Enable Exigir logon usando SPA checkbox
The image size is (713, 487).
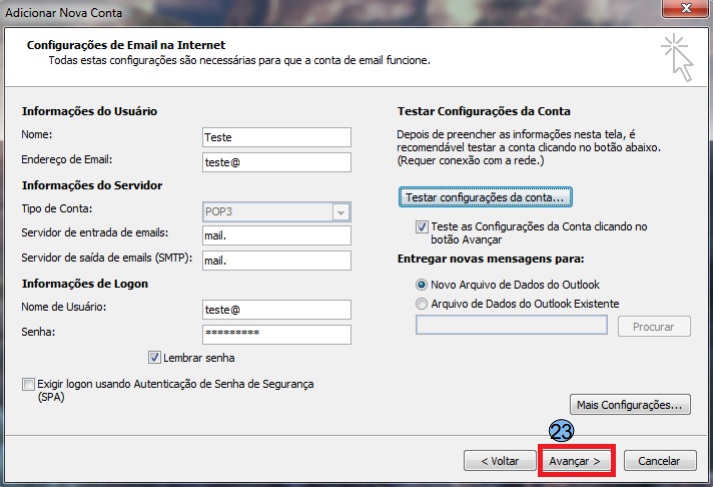click(27, 384)
